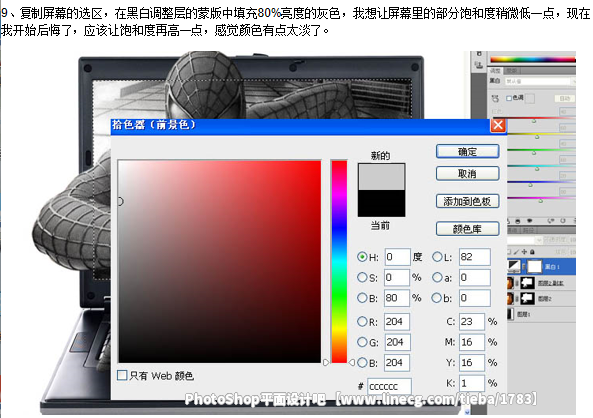The width and height of the screenshot is (593, 418).
Task: Click the G value field showing 204
Action: 397,342
